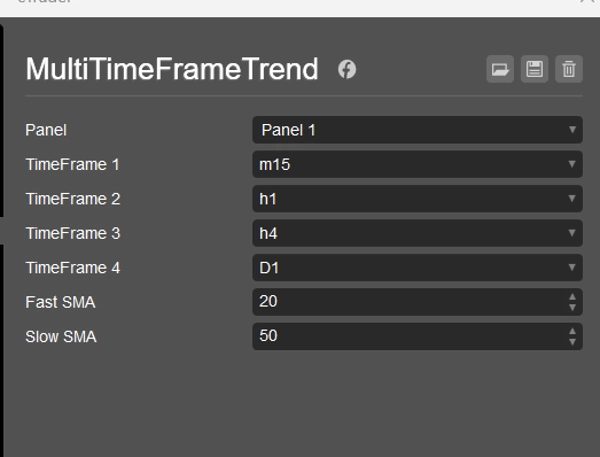Open the Panel dropdown
This screenshot has width=600, height=457.
point(417,130)
